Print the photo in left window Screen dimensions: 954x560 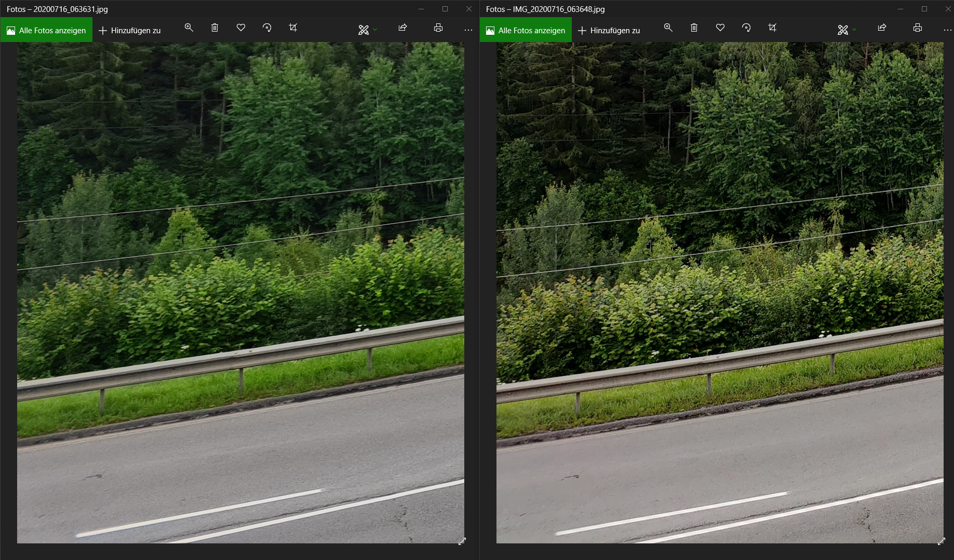(x=438, y=28)
